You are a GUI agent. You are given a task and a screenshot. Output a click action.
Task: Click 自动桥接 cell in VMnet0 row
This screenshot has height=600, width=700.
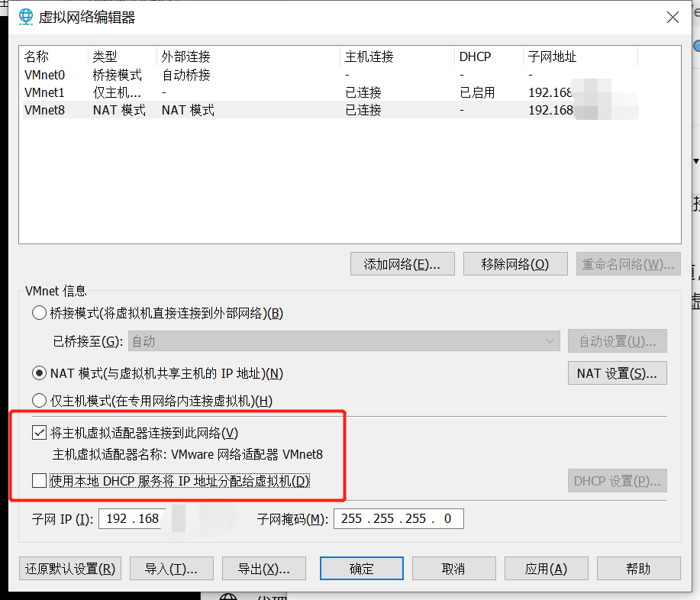[x=186, y=75]
